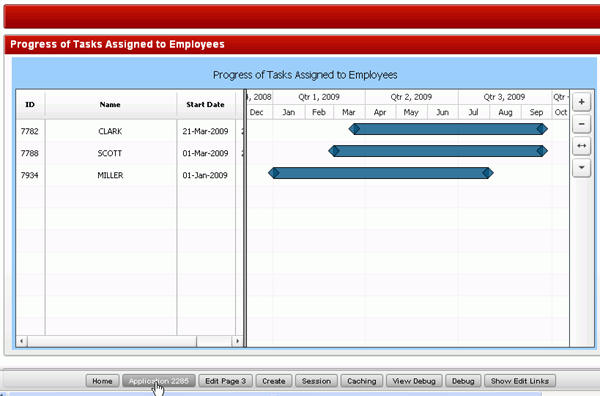This screenshot has width=600, height=396.
Task: Select the ID cell 7934
Action: [x=30, y=175]
